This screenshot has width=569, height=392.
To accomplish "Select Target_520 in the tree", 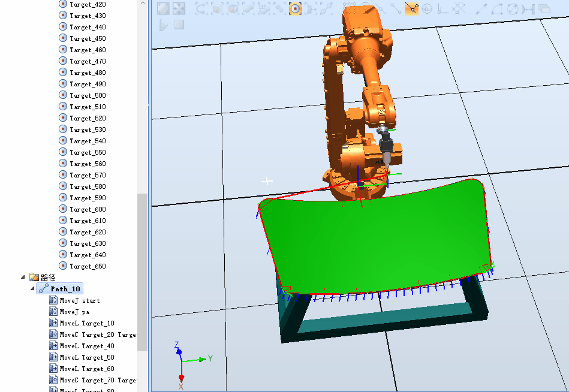I will (x=88, y=118).
